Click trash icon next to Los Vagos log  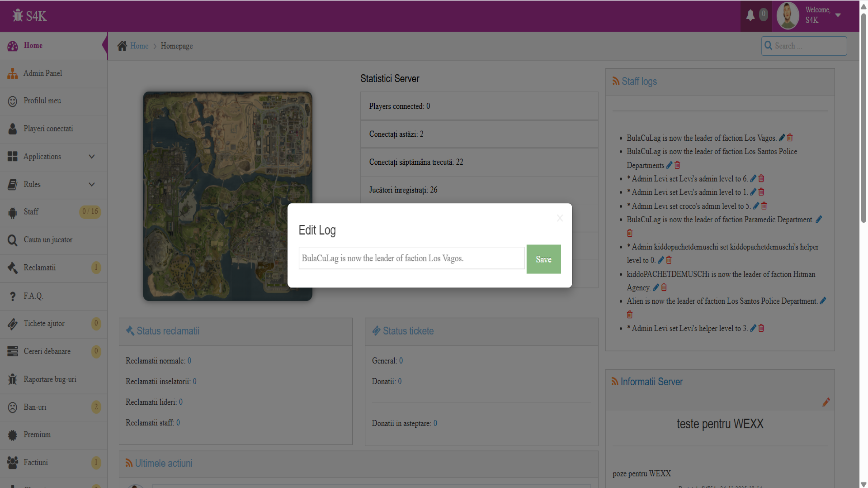(790, 138)
